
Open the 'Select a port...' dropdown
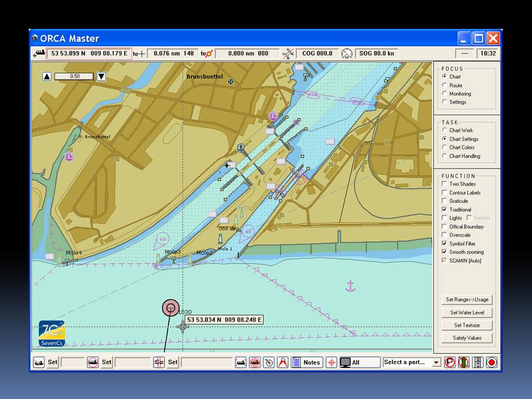[436, 362]
